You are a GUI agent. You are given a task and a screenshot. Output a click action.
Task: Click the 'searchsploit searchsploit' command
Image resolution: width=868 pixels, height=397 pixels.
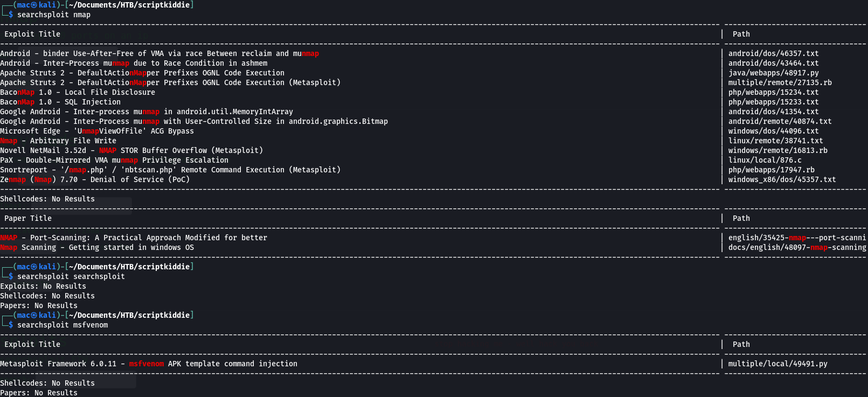coord(71,276)
